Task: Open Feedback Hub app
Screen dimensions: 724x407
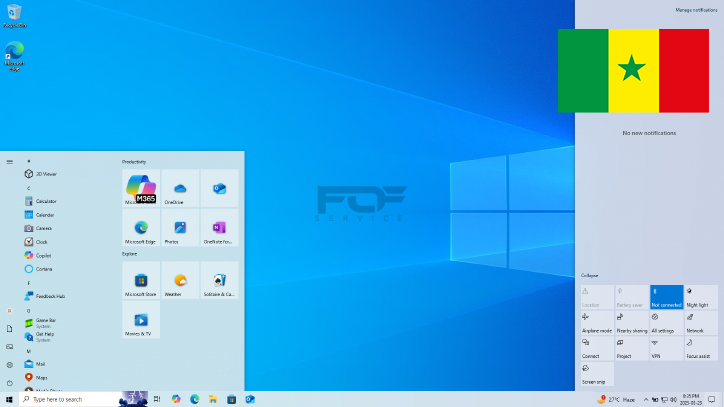Action: point(50,296)
